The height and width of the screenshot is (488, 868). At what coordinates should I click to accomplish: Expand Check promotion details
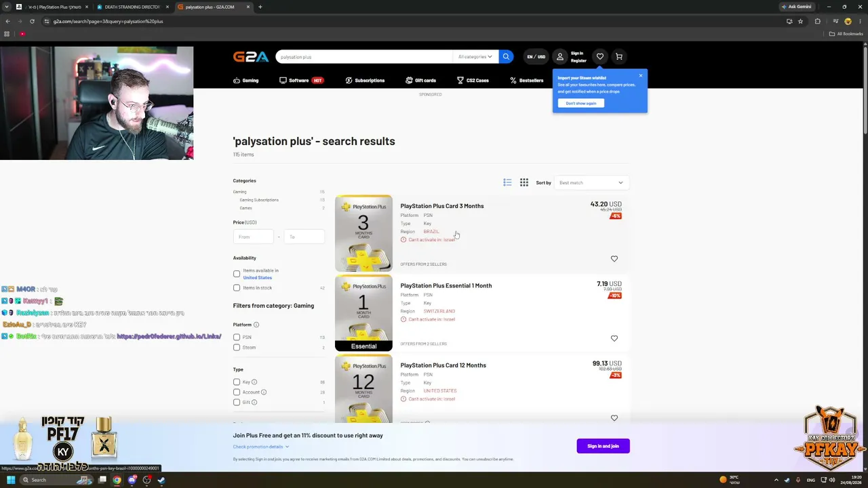[x=261, y=447]
